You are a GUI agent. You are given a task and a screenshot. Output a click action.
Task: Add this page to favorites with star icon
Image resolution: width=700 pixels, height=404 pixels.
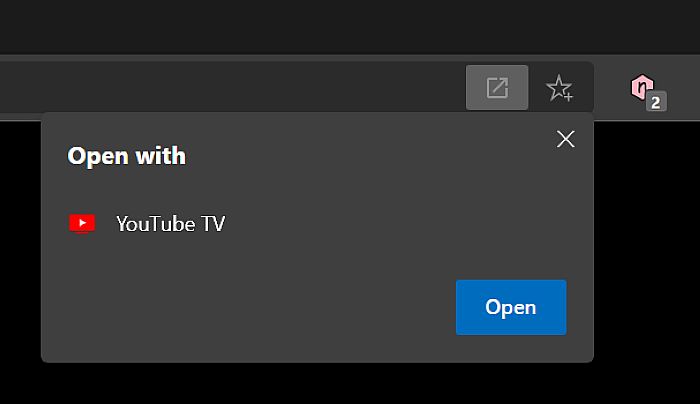click(559, 88)
